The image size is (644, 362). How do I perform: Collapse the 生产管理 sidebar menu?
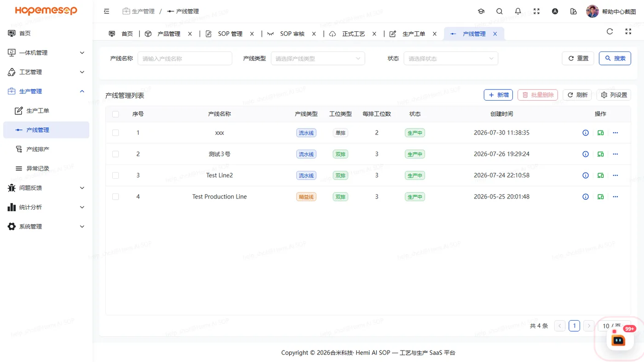pyautogui.click(x=46, y=91)
